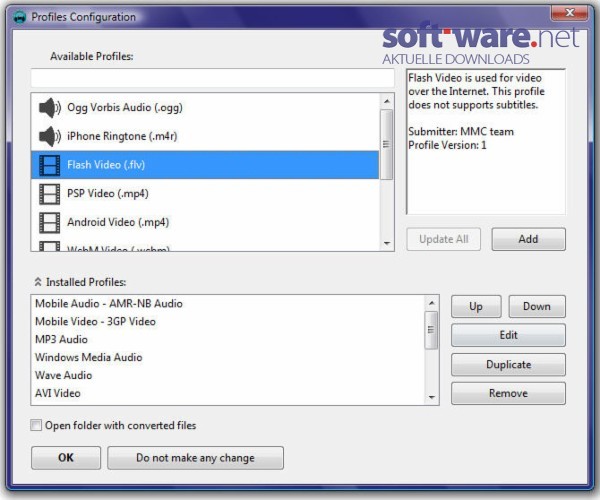Click the speaker icon beside iPhone Ringtone
The image size is (600, 500).
[x=50, y=136]
